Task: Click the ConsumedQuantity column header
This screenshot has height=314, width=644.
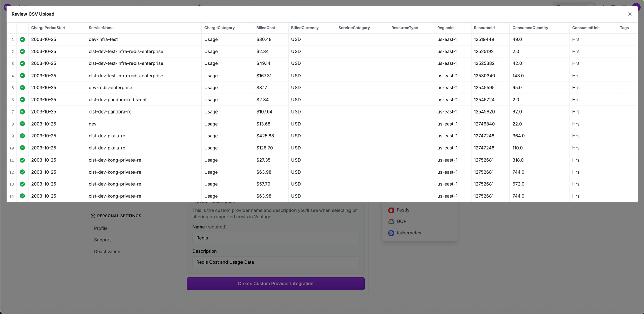Action: 530,28
